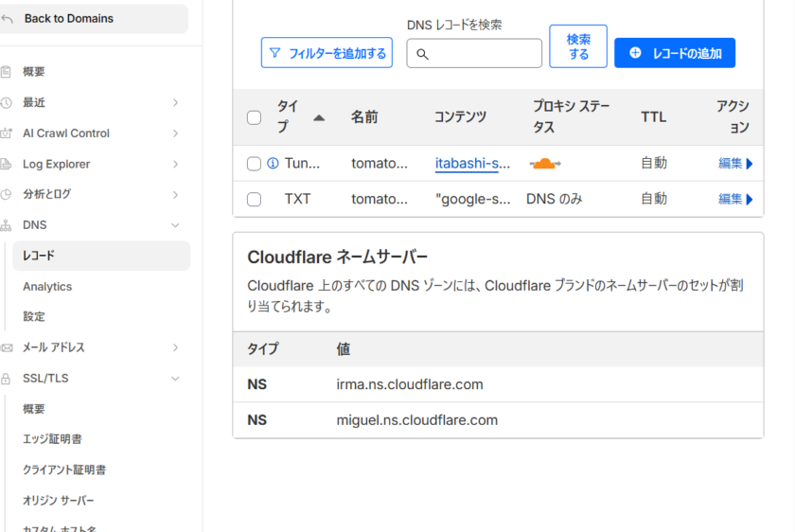Expand the メール アドレス chevron
The width and height of the screenshot is (795, 532).
click(x=175, y=348)
